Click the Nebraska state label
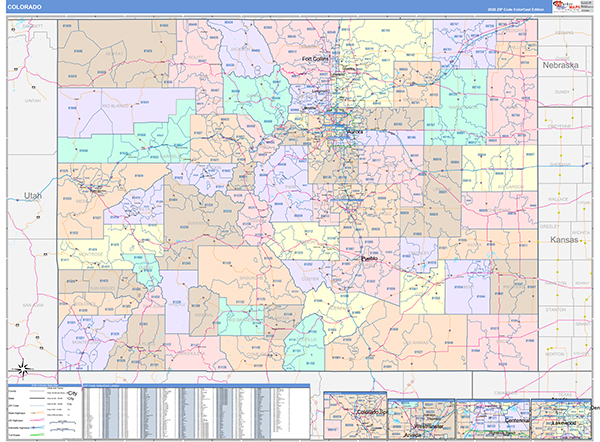The image size is (600, 442). tap(560, 65)
